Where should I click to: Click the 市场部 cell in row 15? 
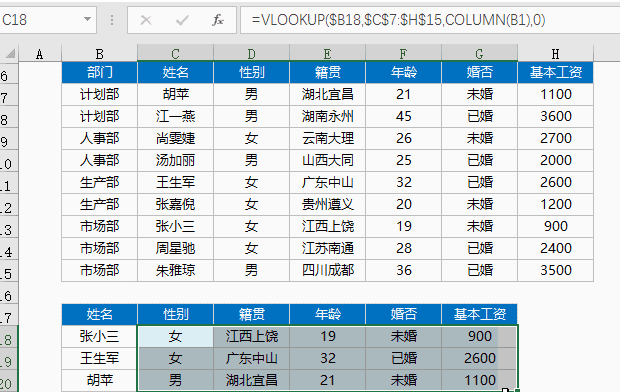click(x=99, y=271)
